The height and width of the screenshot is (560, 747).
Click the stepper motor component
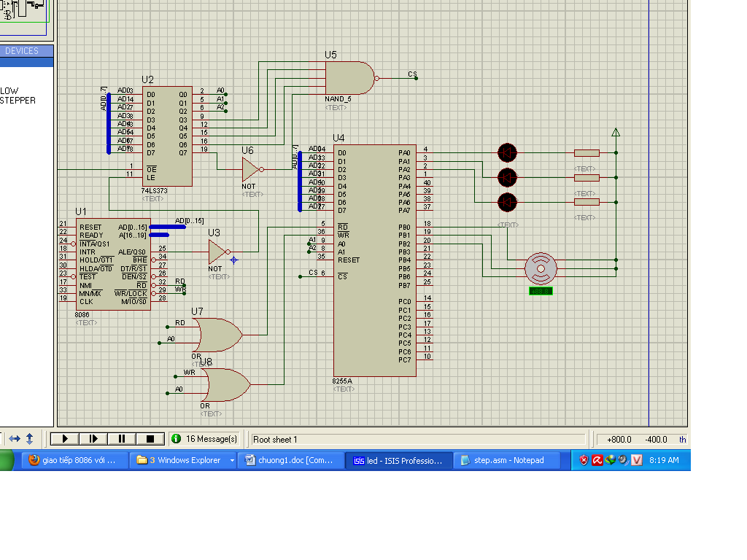[x=541, y=268]
